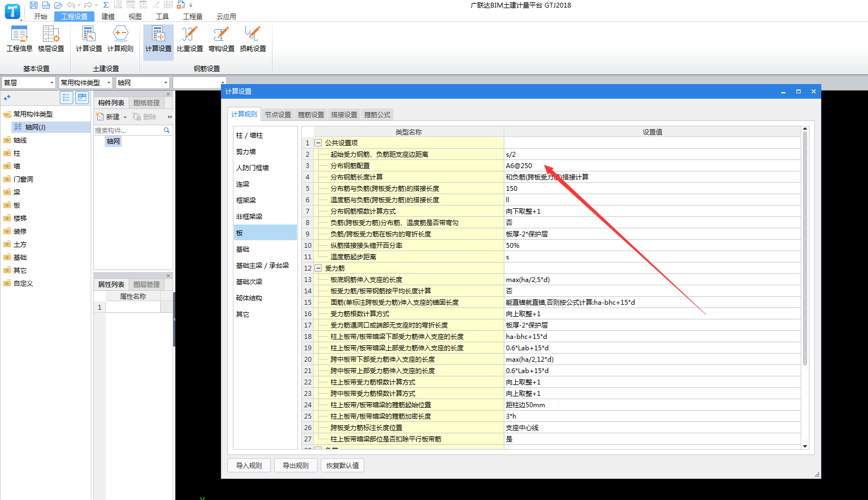Click the 50% value for 纵筋搭接接头错开百分率
The width and height of the screenshot is (868, 500).
click(652, 245)
